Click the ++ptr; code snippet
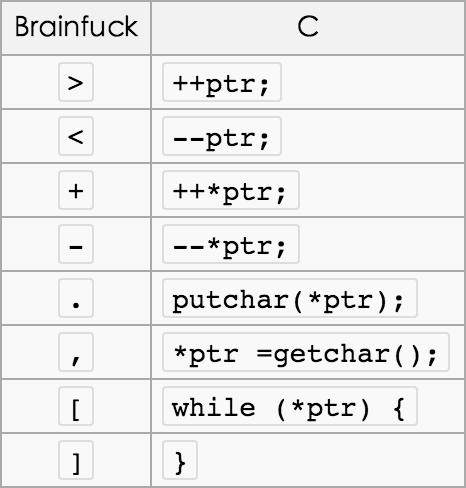466x488 pixels. tap(222, 82)
